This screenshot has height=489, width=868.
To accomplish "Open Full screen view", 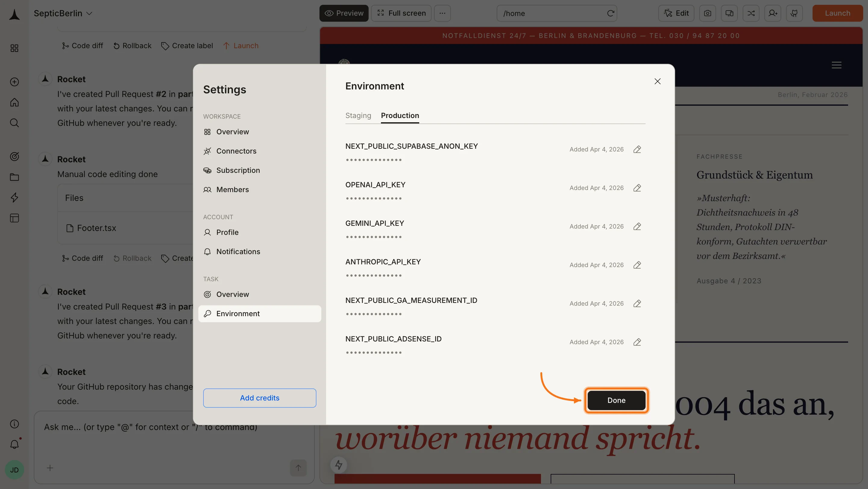I will tap(401, 13).
